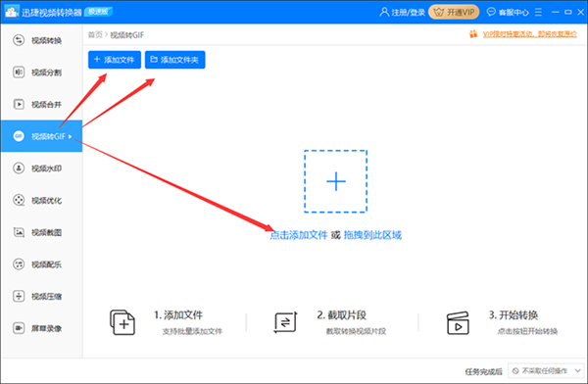This screenshot has height=384, width=588.
Task: Click the 开通VIP button
Action: (x=454, y=13)
